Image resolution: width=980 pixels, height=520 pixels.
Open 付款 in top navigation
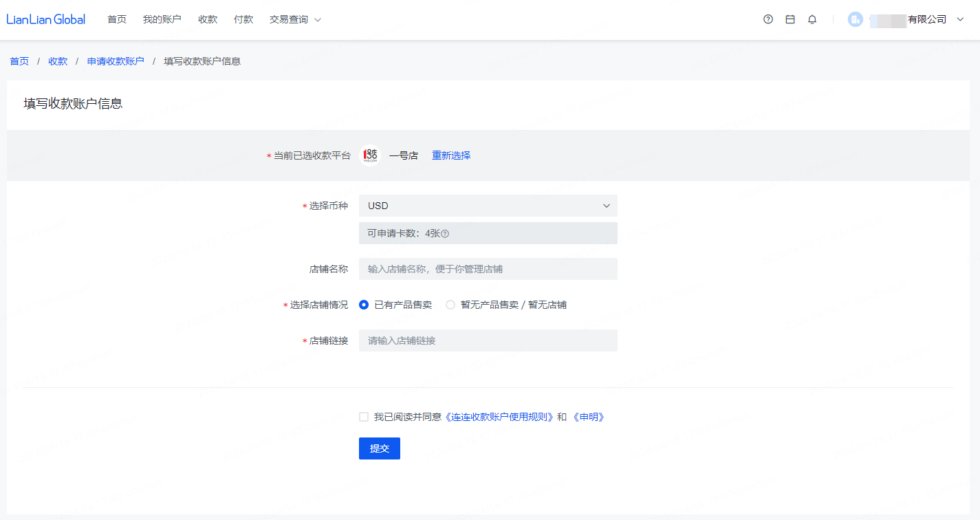click(x=243, y=20)
